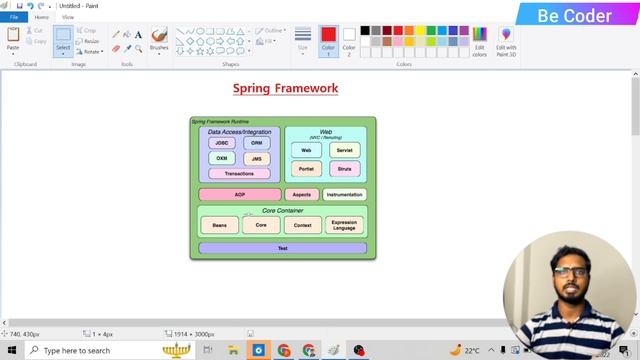Image resolution: width=640 pixels, height=360 pixels.
Task: Open the shape Fill dropdown
Action: [x=266, y=41]
